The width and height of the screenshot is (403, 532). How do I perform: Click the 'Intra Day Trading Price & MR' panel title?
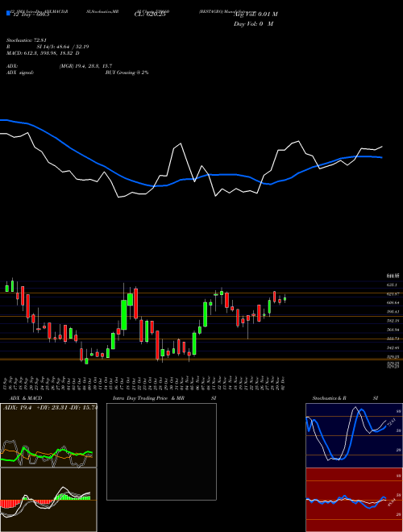point(148,398)
